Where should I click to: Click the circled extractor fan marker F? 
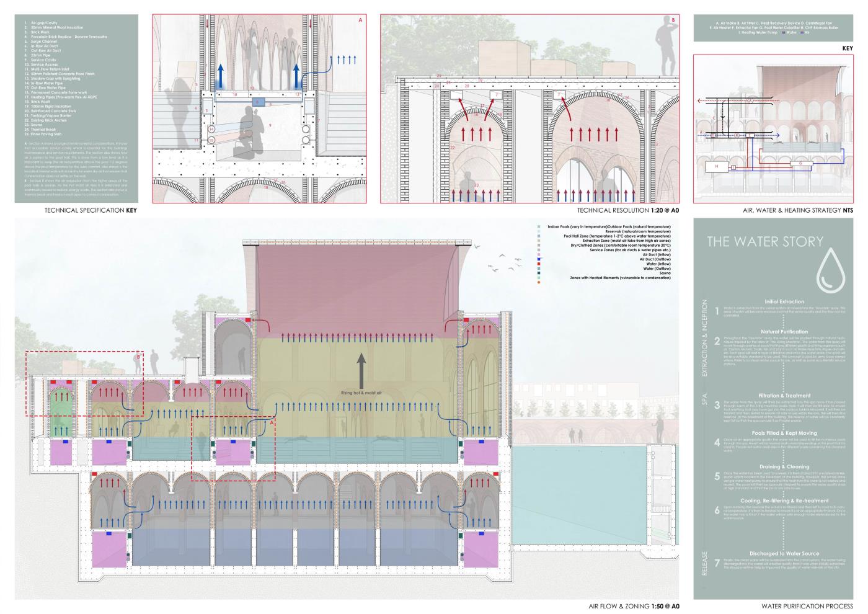point(750,100)
